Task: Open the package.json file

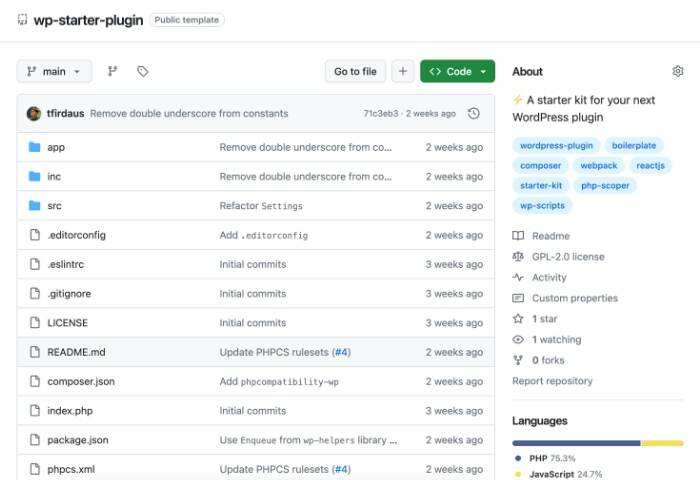Action: point(78,440)
